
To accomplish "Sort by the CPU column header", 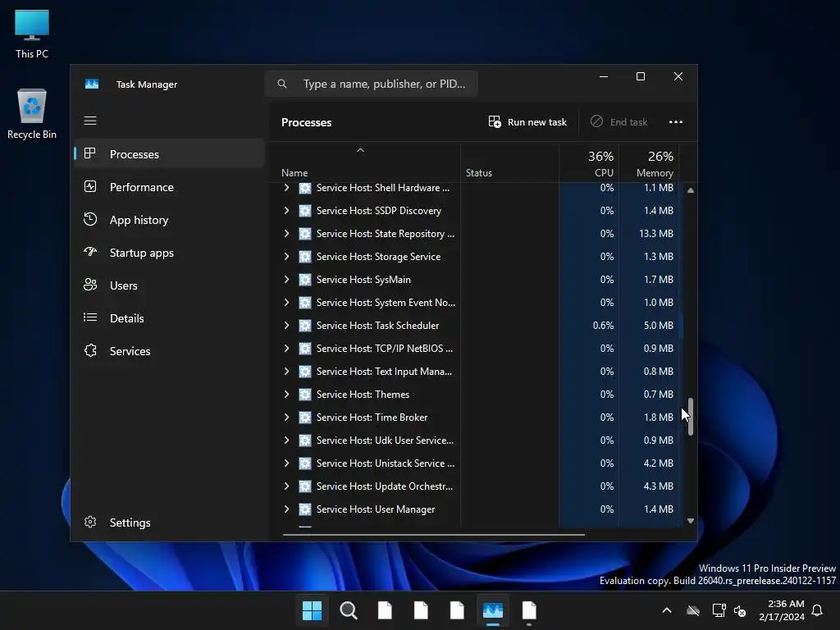I will (x=589, y=163).
